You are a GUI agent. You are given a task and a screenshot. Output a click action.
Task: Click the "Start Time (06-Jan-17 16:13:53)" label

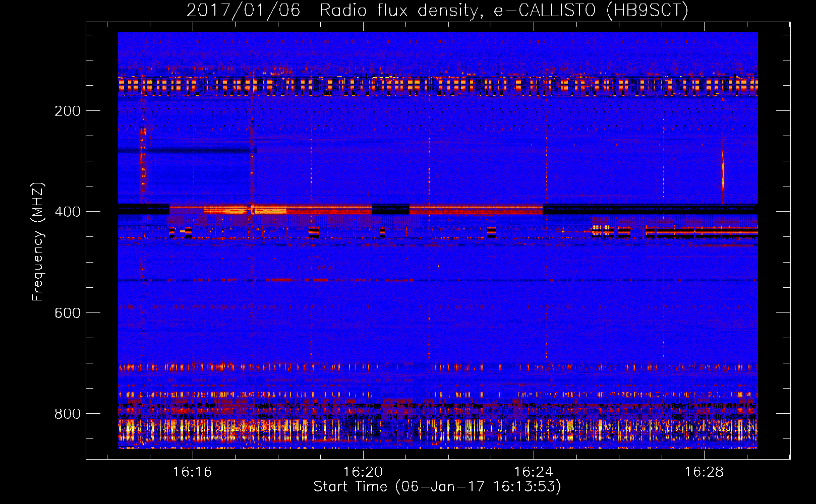pyautogui.click(x=437, y=486)
